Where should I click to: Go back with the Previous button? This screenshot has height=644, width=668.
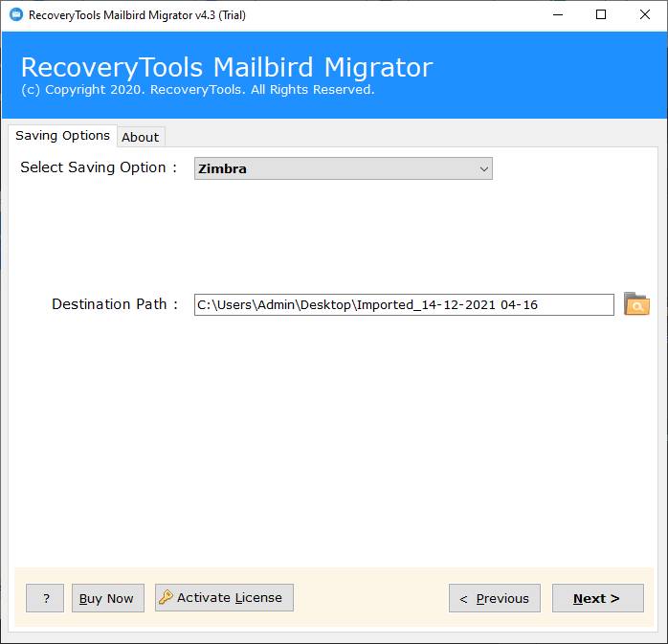tap(495, 598)
